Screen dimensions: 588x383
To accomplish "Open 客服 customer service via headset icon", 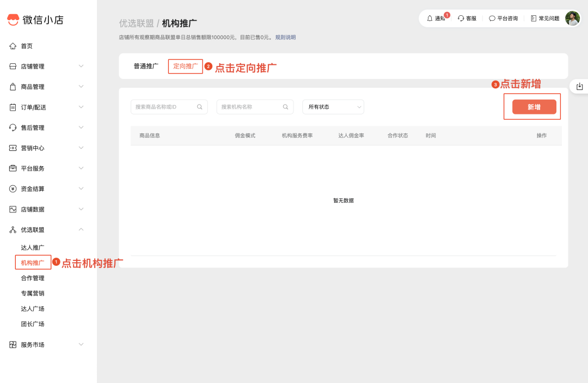I will click(x=461, y=18).
